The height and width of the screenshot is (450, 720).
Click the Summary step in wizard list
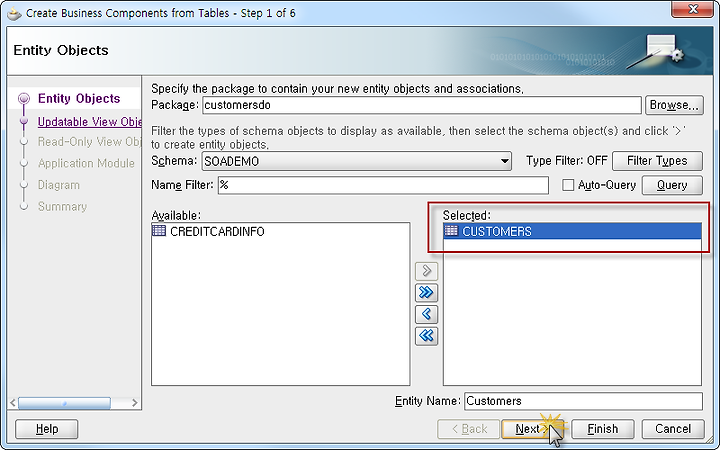tap(62, 207)
